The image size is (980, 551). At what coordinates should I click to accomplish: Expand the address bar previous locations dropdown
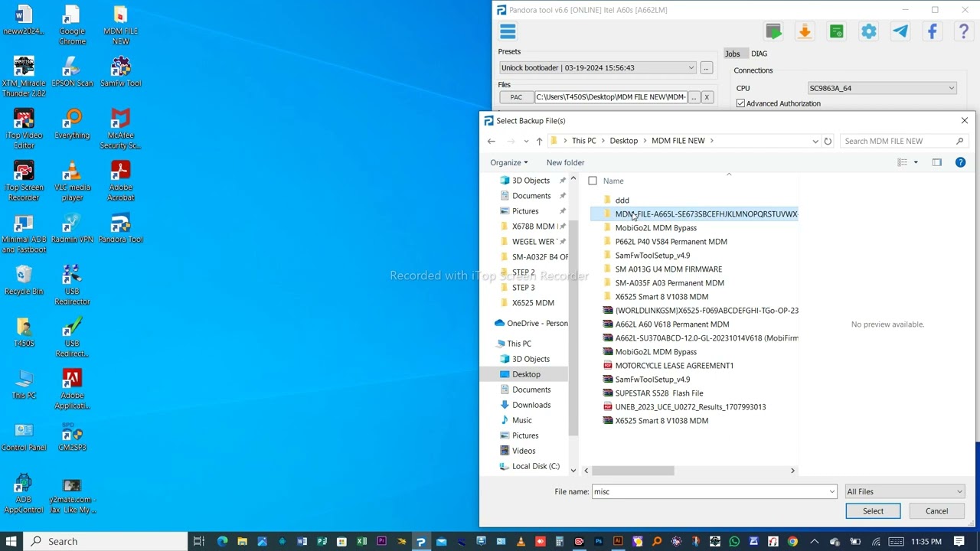click(x=815, y=141)
